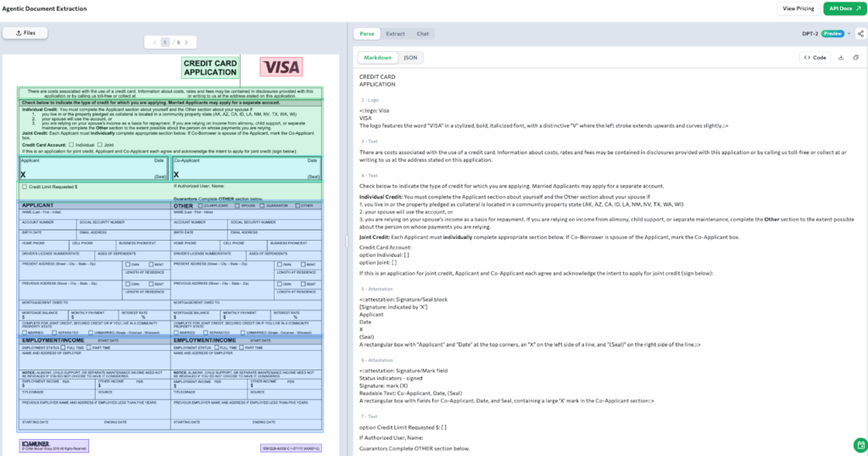Select the highlighted VISA logo region

(x=281, y=68)
